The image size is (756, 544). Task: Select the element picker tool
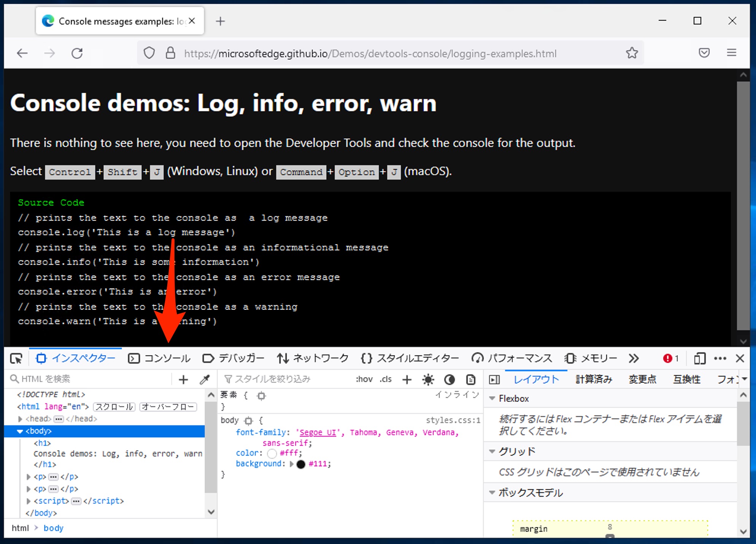click(x=16, y=358)
